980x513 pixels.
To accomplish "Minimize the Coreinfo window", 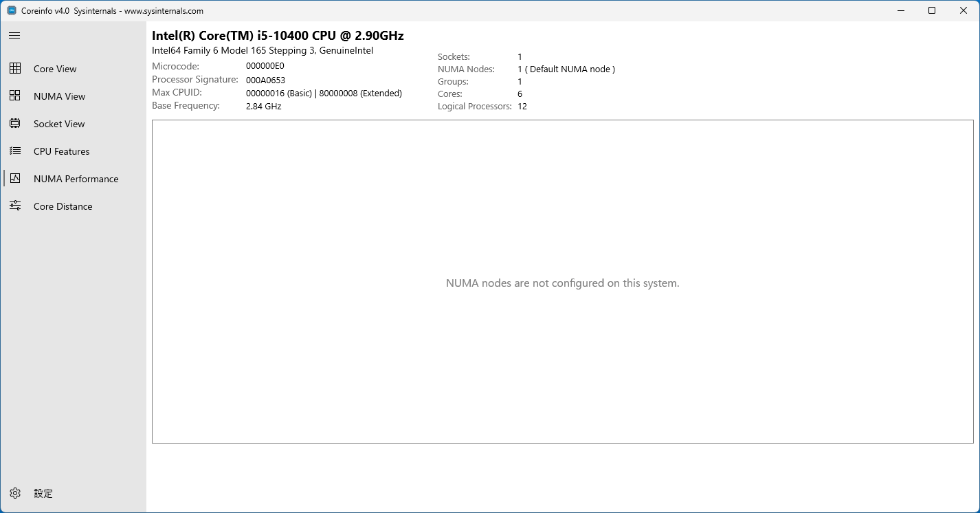I will 900,10.
